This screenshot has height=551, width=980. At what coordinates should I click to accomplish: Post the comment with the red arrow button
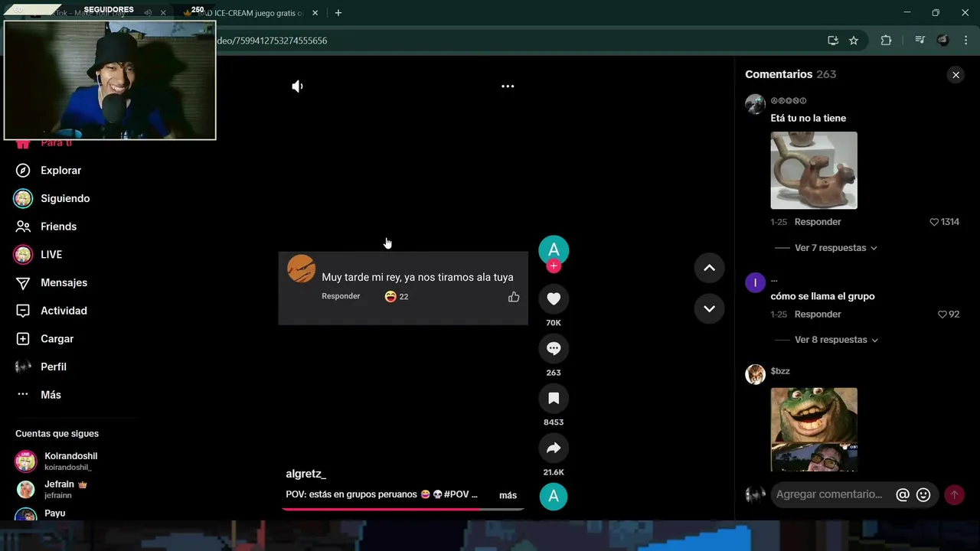[954, 495]
